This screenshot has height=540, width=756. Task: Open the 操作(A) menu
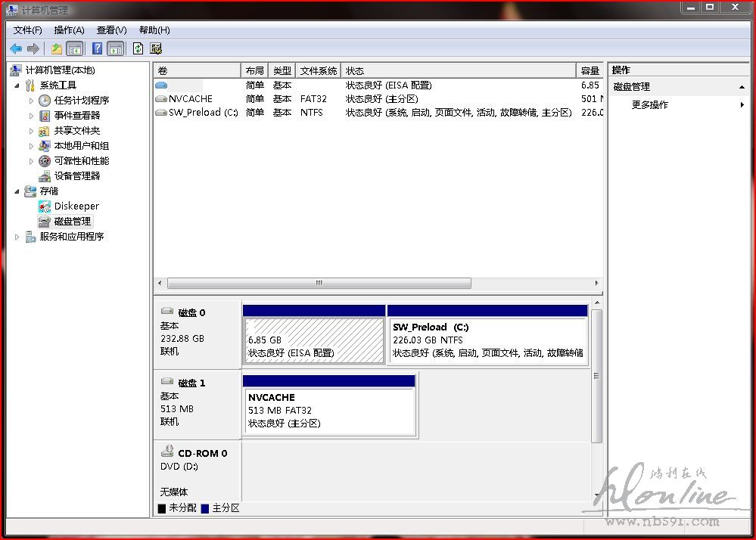click(69, 30)
